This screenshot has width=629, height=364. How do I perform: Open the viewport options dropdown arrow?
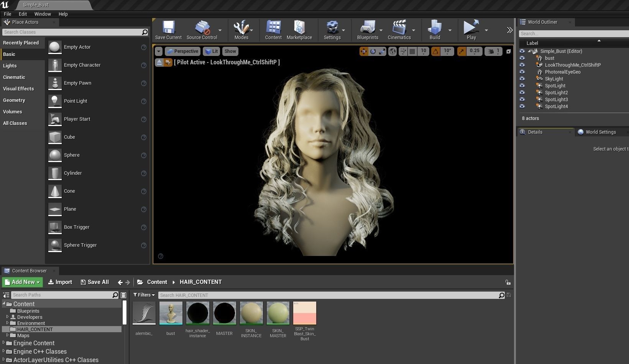(159, 51)
